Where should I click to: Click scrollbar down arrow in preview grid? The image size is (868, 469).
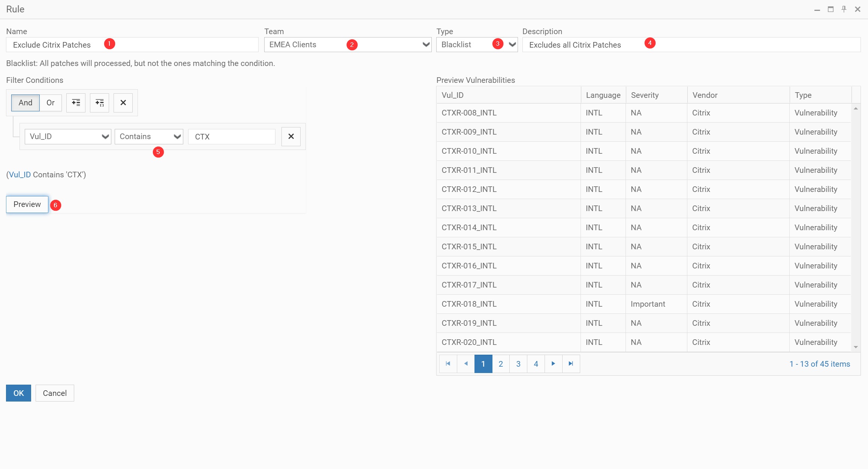click(856, 347)
